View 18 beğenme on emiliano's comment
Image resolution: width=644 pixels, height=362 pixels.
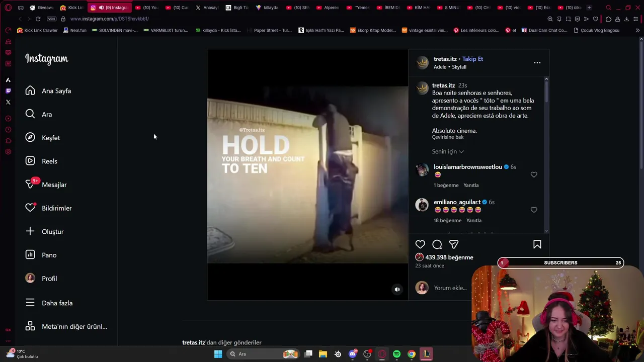(x=447, y=221)
